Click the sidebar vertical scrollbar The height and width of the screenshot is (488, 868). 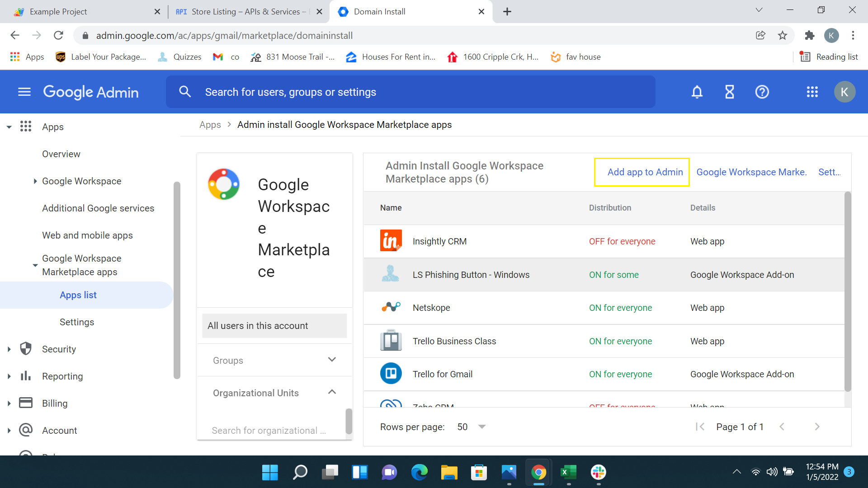click(177, 280)
